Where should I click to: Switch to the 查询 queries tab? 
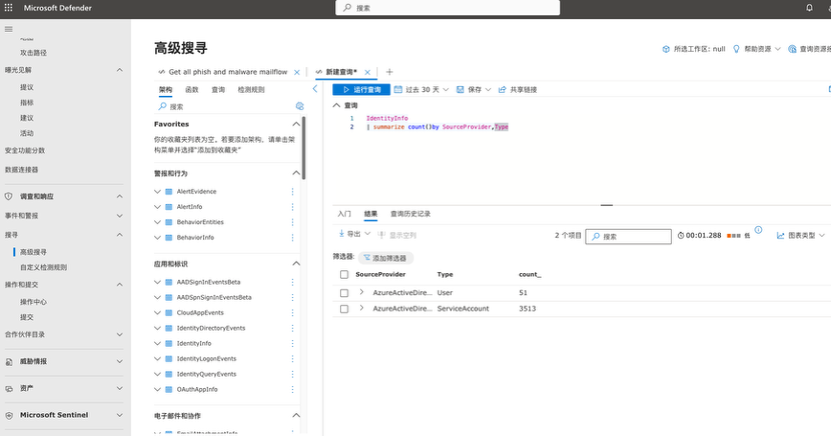click(x=218, y=90)
